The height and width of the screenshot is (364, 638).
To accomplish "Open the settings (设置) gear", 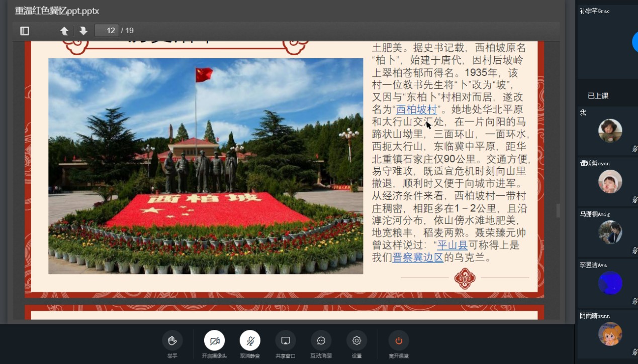I will [x=357, y=341].
